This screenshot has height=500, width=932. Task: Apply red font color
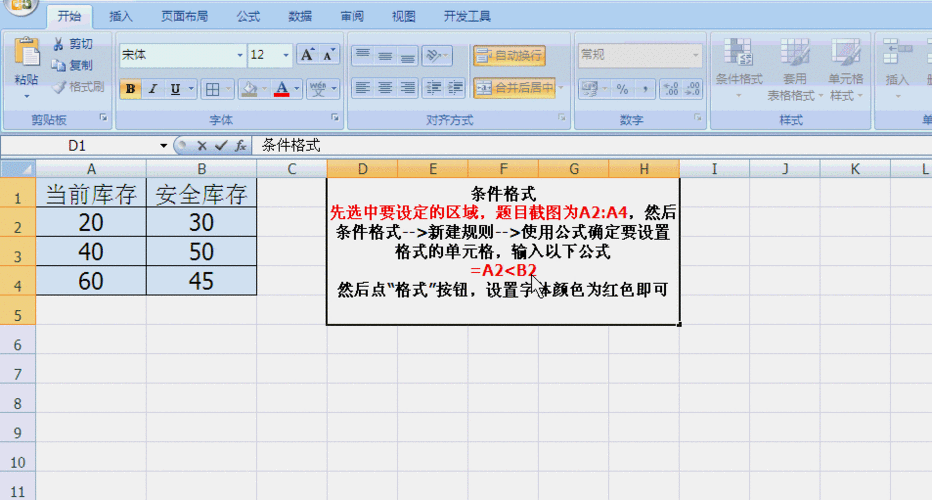(282, 89)
